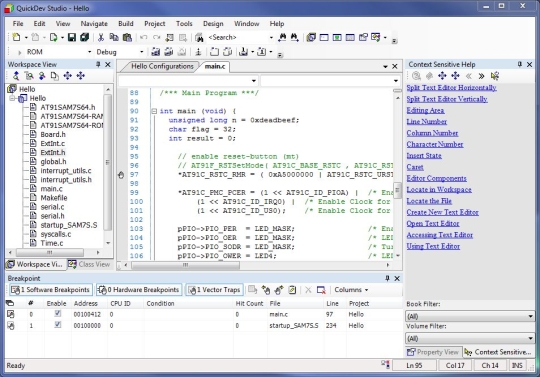Image resolution: width=540 pixels, height=377 pixels.
Task: Collapse the main function fold marker
Action: coord(154,111)
